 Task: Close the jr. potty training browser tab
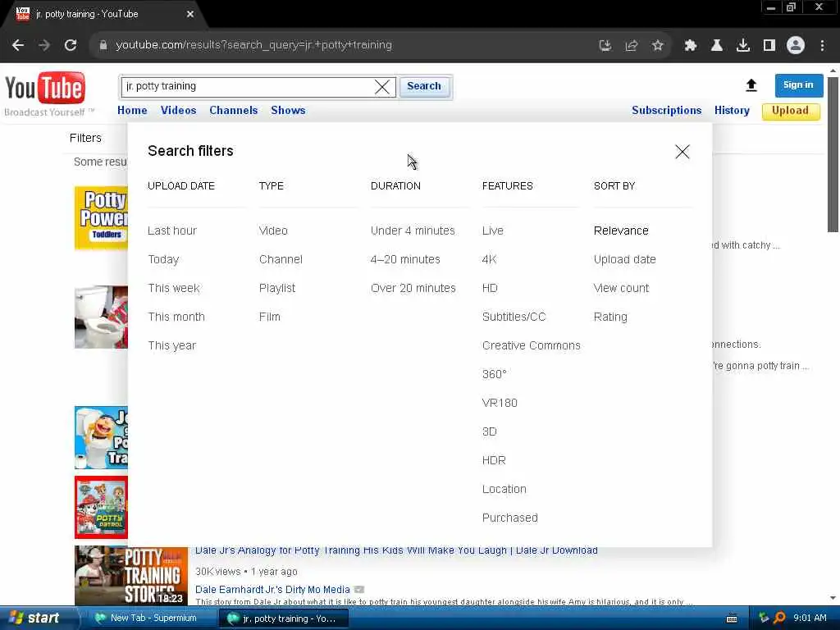(190, 14)
